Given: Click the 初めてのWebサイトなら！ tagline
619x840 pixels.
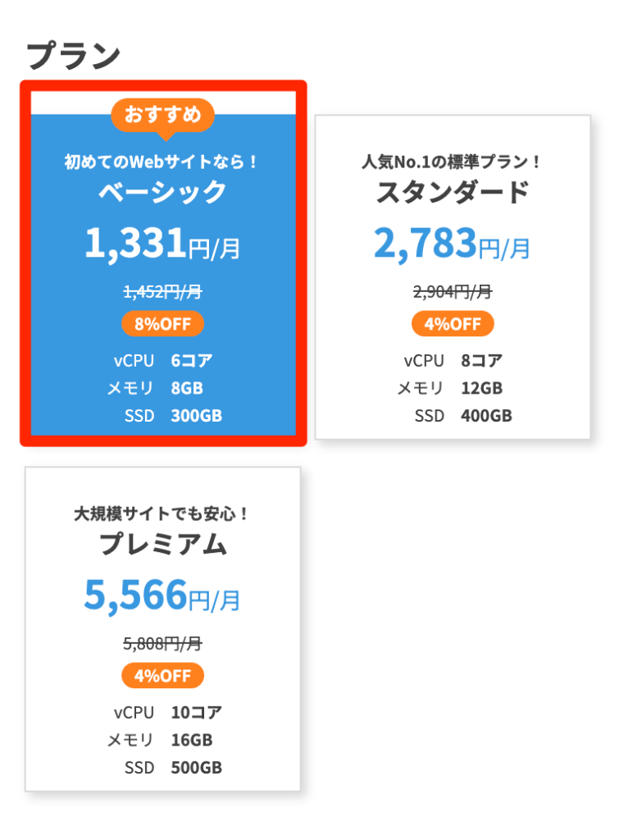Looking at the screenshot, I should pos(162,162).
